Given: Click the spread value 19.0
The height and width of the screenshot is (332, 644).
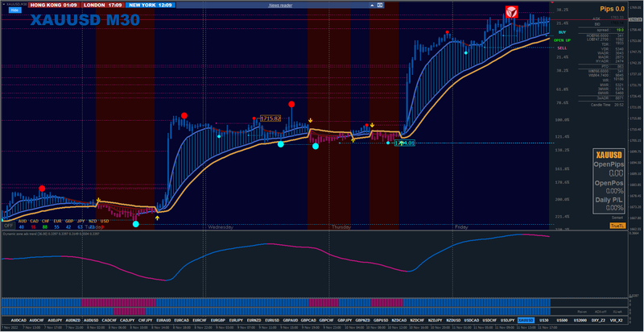Looking at the screenshot, I should pos(620,30).
